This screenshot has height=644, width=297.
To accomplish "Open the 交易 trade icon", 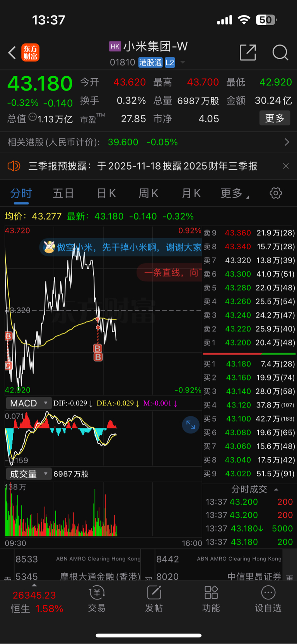I will pyautogui.click(x=97, y=599).
